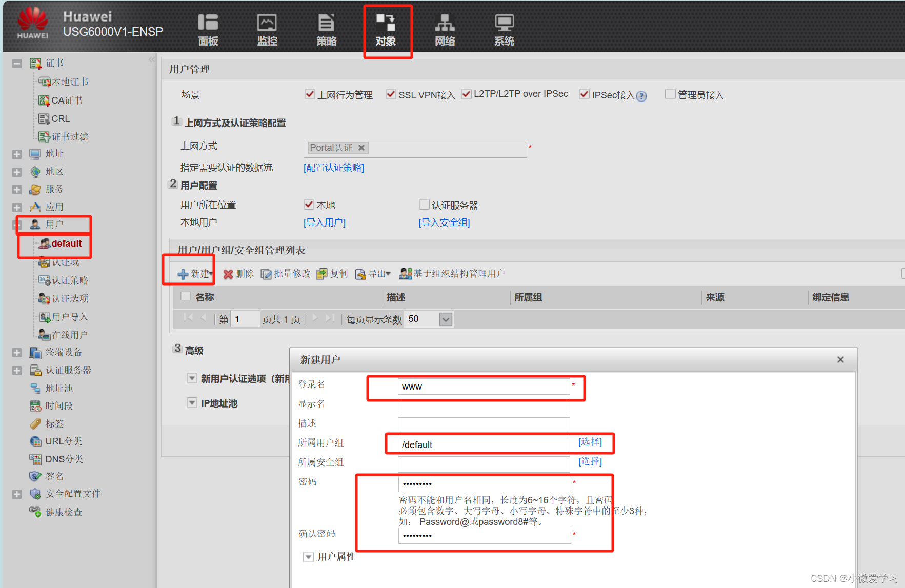Screen dimensions: 905x588
Task: Click 选择 next to 所属用户组
Action: 590,442
